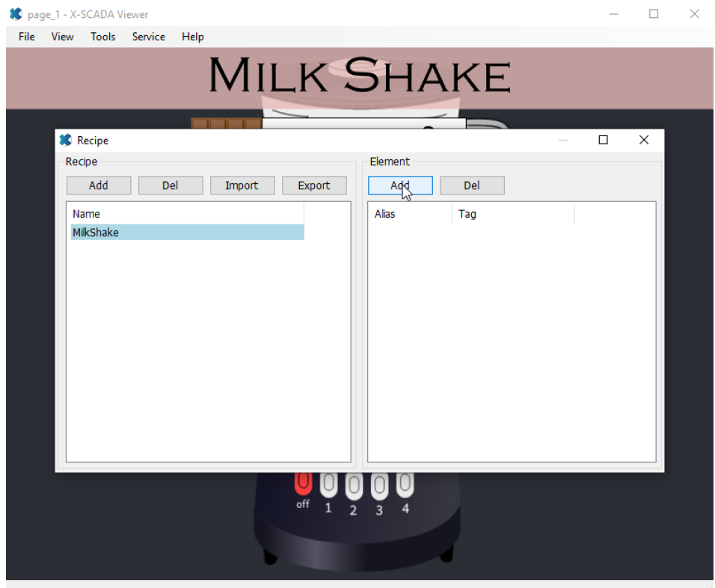Click Del button in Element group

(x=472, y=186)
